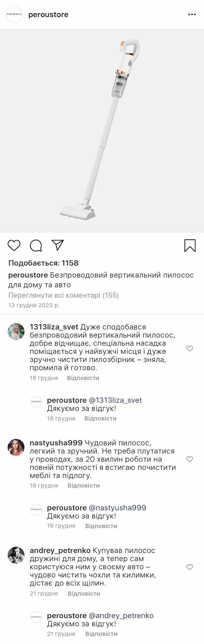Reply to 1313liza_svet's comment
Screen dimensions: 204x644
83,378
